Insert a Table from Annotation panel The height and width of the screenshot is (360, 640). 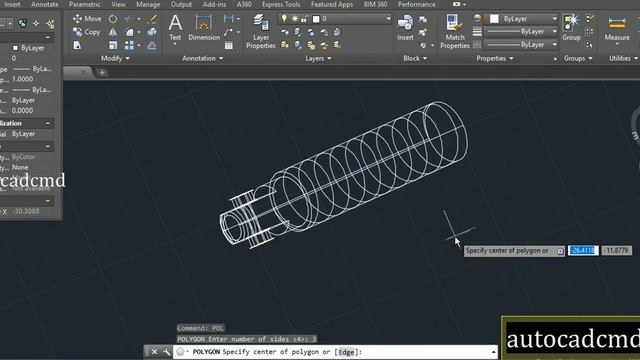click(229, 45)
